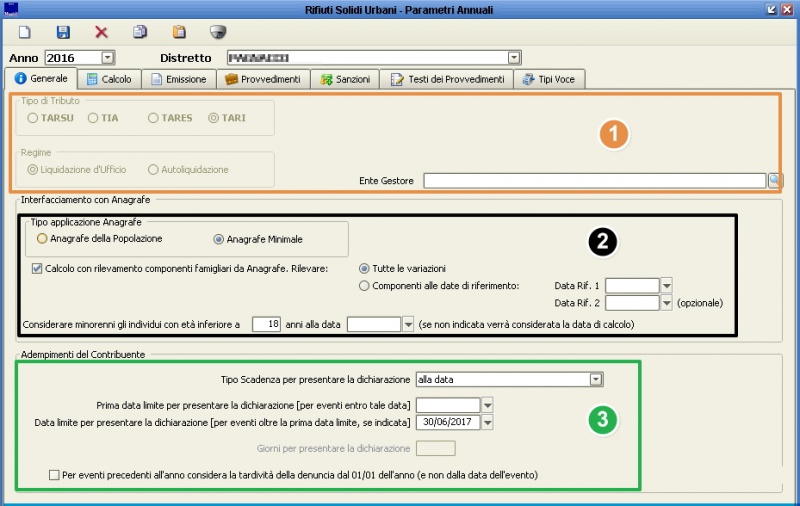This screenshot has height=506, width=800.
Task: Open the Anno year dropdown
Action: (x=108, y=58)
